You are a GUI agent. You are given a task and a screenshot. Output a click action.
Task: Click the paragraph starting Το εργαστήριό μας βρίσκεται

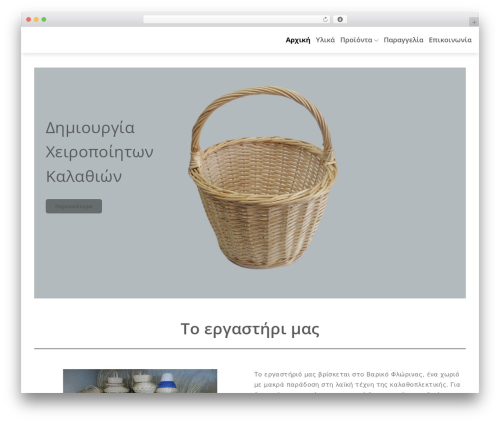click(x=357, y=383)
